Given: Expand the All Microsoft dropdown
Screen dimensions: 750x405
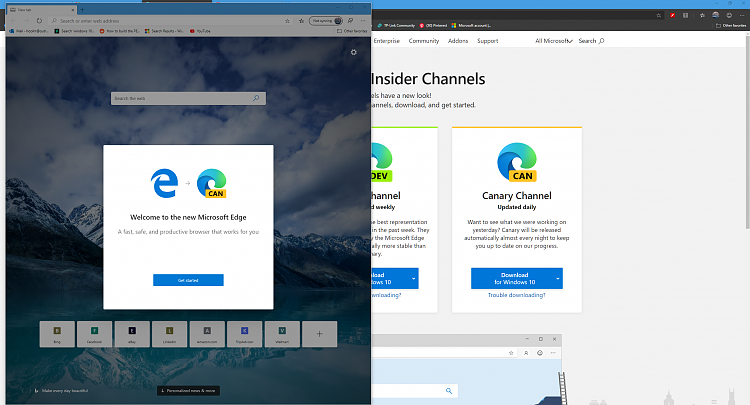Looking at the screenshot, I should point(553,41).
